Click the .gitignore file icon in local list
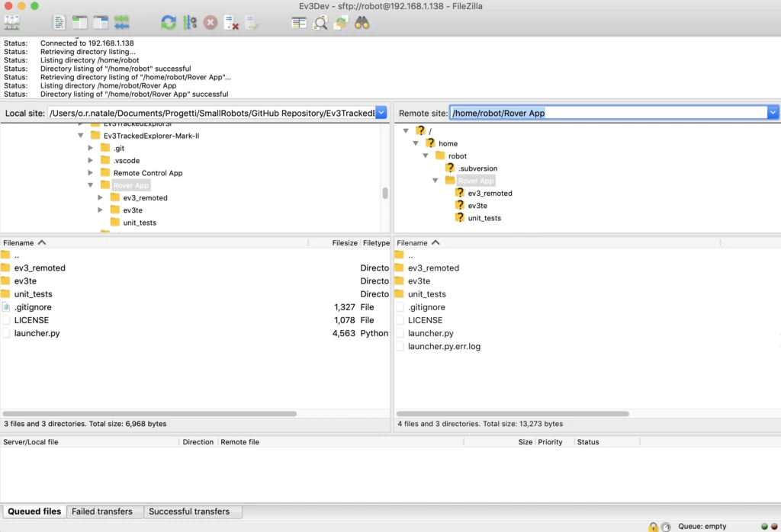 (x=6, y=307)
